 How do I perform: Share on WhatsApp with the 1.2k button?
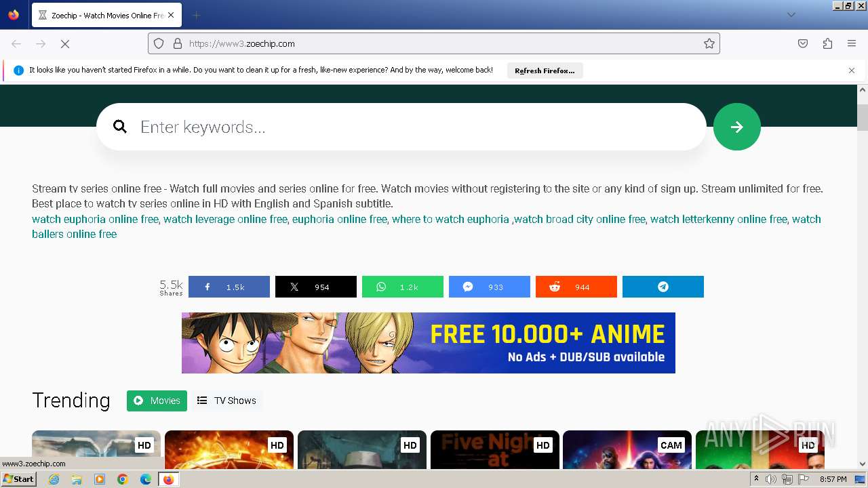coord(403,287)
